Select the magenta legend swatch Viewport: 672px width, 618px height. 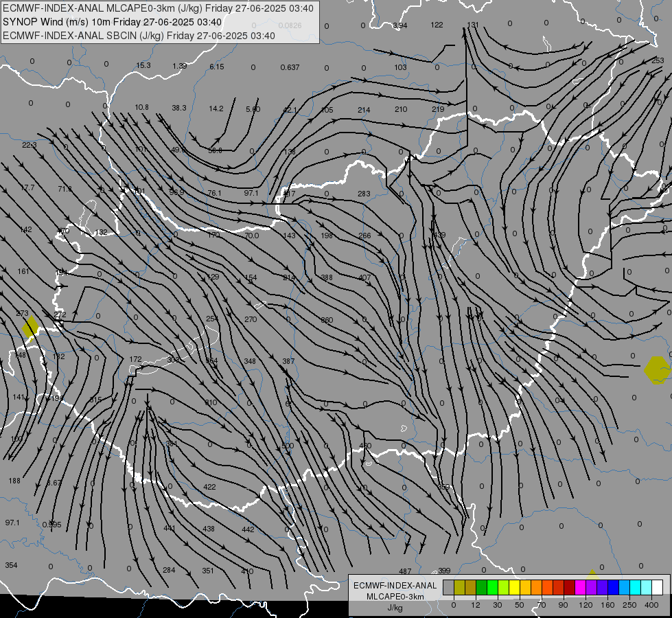click(580, 588)
